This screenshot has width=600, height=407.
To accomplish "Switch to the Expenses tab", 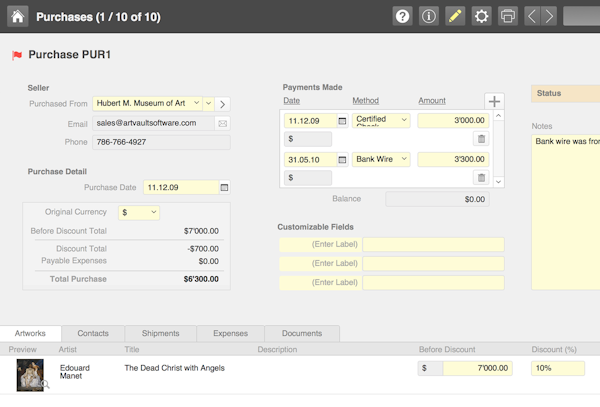I will click(231, 333).
